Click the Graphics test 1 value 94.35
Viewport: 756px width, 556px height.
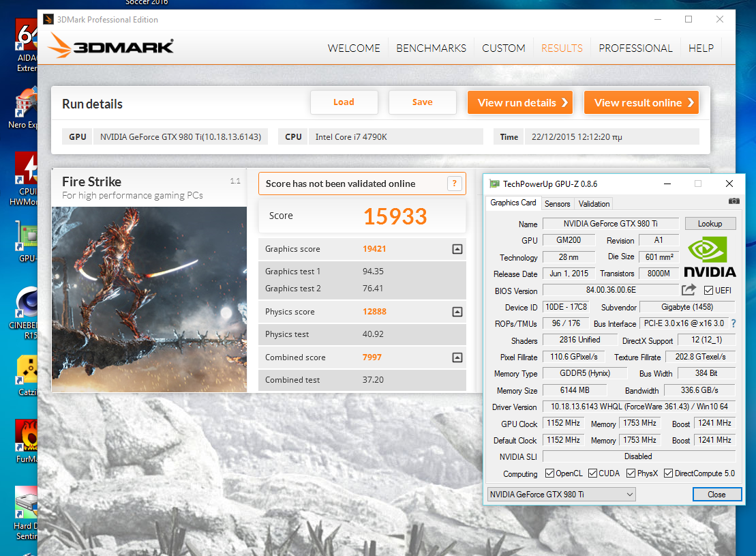click(373, 272)
